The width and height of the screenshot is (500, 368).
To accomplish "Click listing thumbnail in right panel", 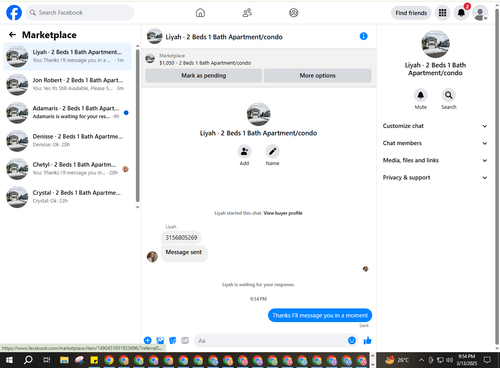I will 435,44.
